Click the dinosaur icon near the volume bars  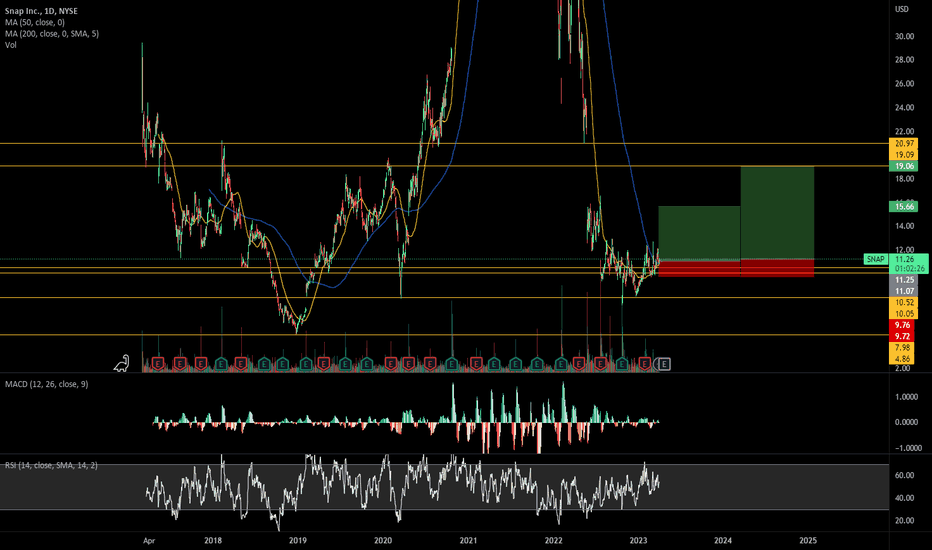click(122, 363)
